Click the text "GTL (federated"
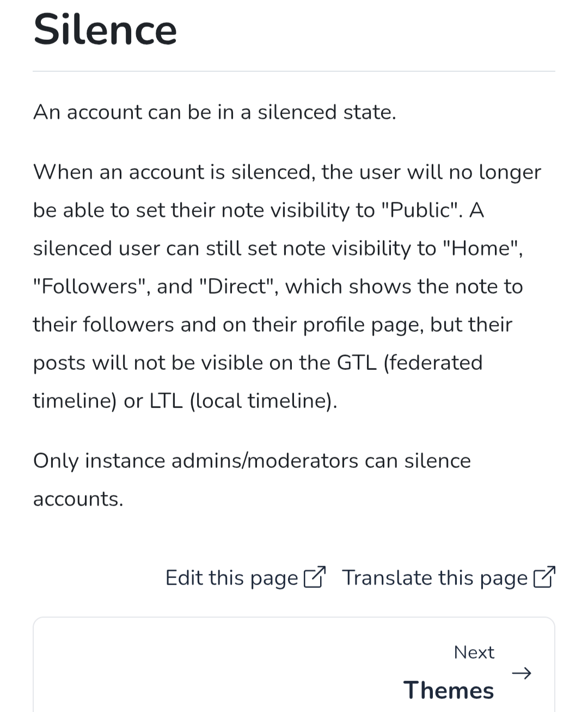This screenshot has width=588, height=712. 409,363
